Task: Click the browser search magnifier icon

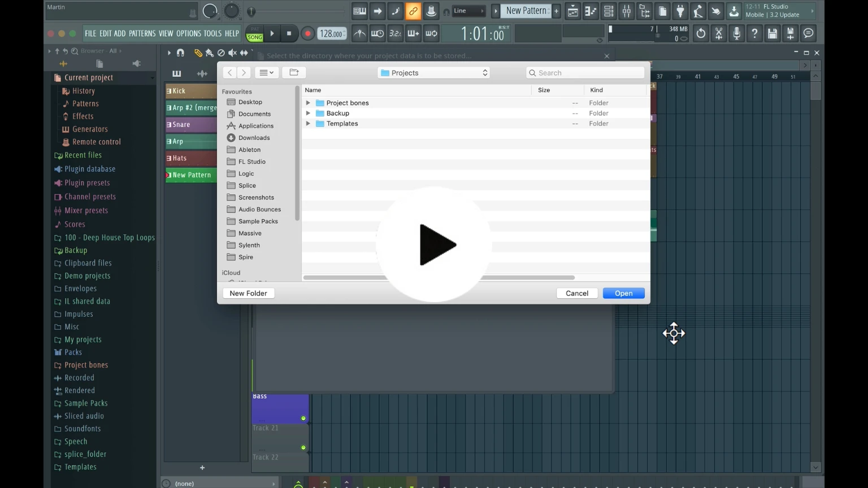Action: click(74, 51)
